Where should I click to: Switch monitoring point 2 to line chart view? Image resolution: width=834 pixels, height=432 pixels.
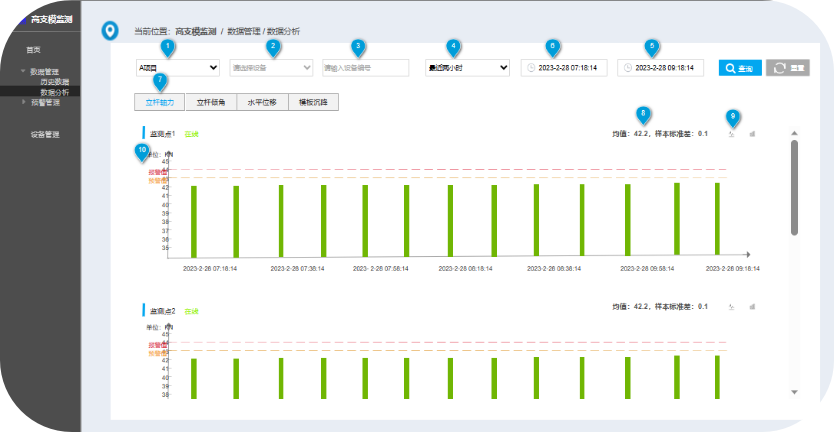732,307
